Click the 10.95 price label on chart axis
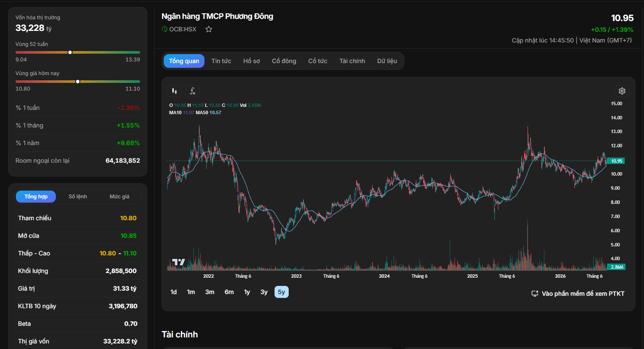 tap(617, 161)
